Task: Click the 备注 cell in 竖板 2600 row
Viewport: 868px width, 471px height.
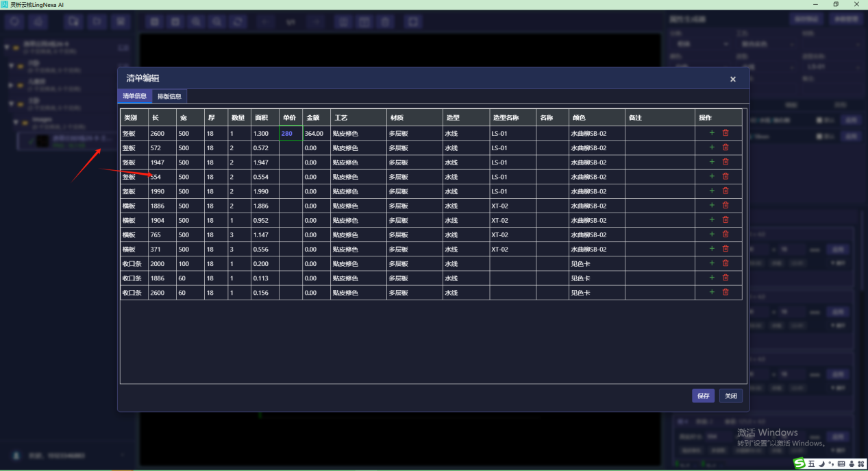Action: (x=660, y=133)
